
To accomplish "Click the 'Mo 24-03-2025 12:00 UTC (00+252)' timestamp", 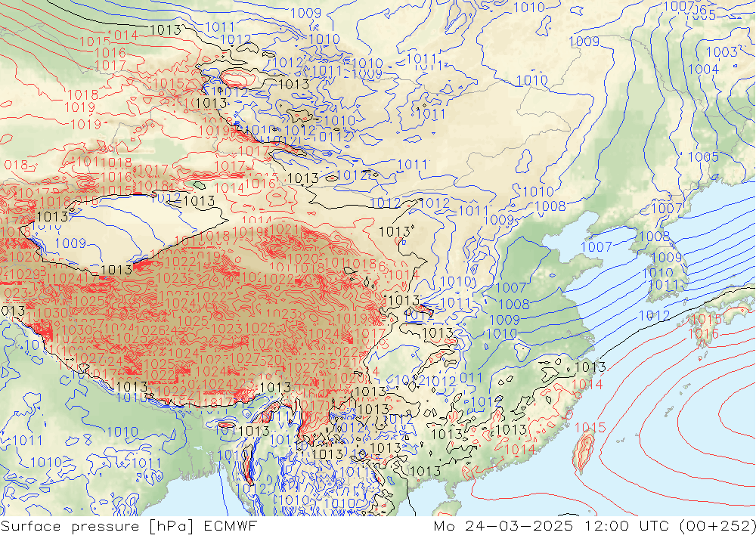I will pos(594,526).
